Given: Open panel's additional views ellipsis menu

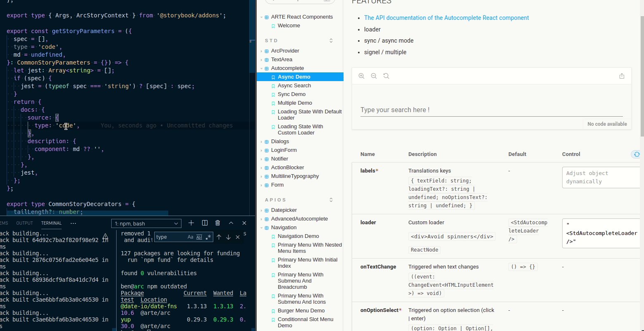Looking at the screenshot, I should point(74,223).
